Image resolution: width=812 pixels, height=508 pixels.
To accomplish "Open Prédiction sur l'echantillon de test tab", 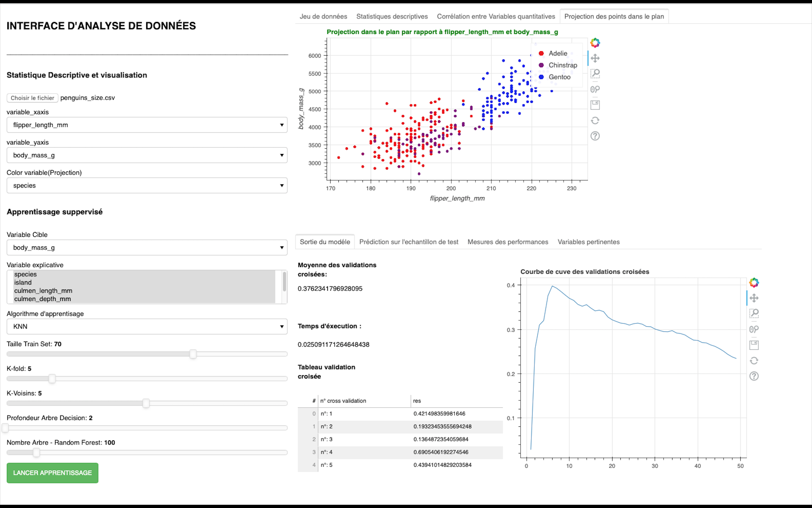I will coord(409,242).
